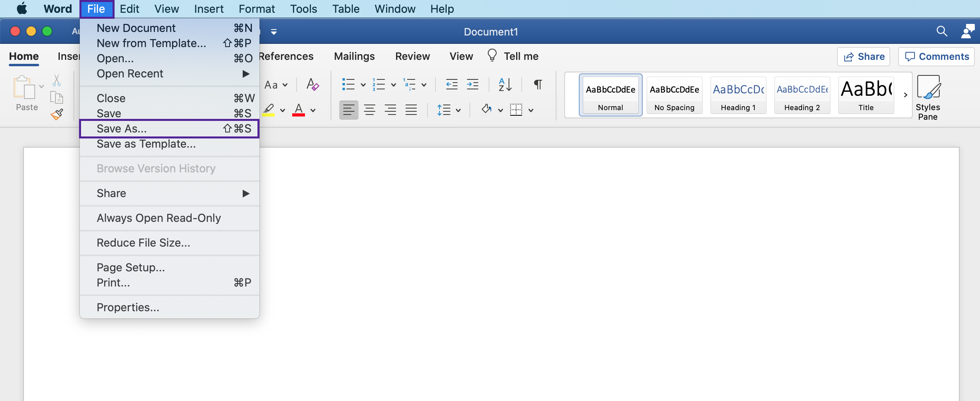Customize Quick Access Toolbar arrow
Image resolution: width=980 pixels, height=401 pixels.
[x=274, y=32]
